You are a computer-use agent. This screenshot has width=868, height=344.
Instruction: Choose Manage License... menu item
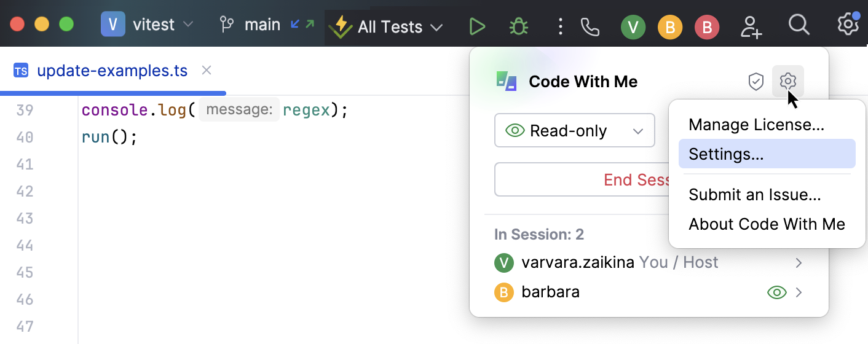coord(756,125)
